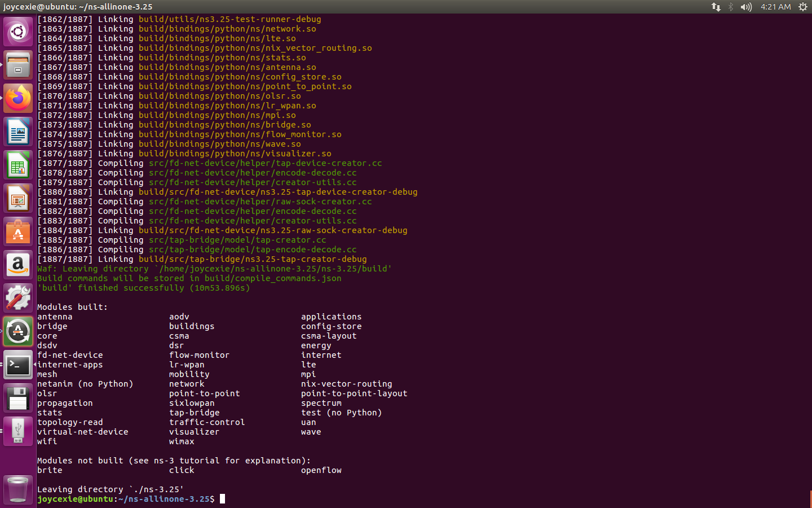Click the [1862/1887] test-runner-debug line
The image size is (812, 508).
179,19
